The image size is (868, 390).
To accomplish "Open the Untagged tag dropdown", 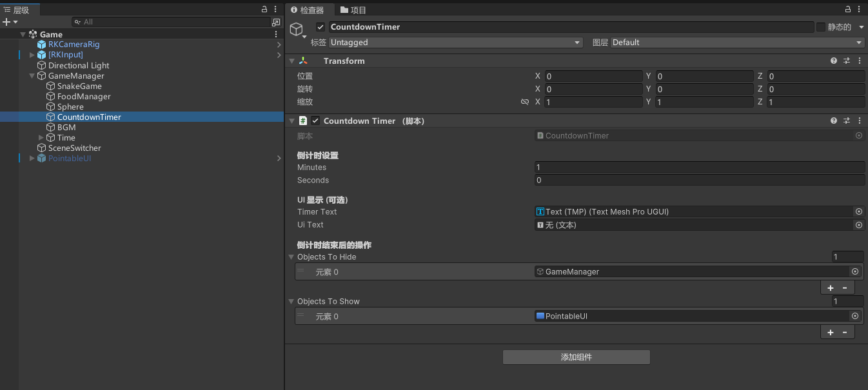I will tap(456, 43).
